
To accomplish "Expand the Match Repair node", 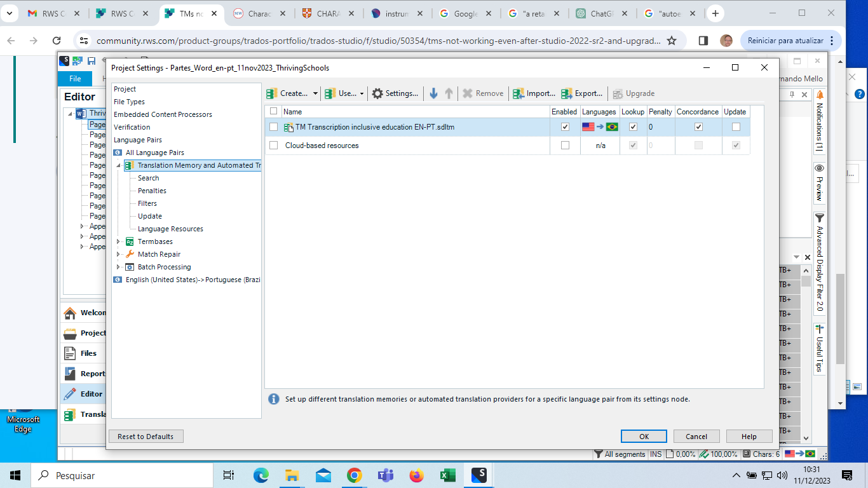I will click(x=118, y=254).
